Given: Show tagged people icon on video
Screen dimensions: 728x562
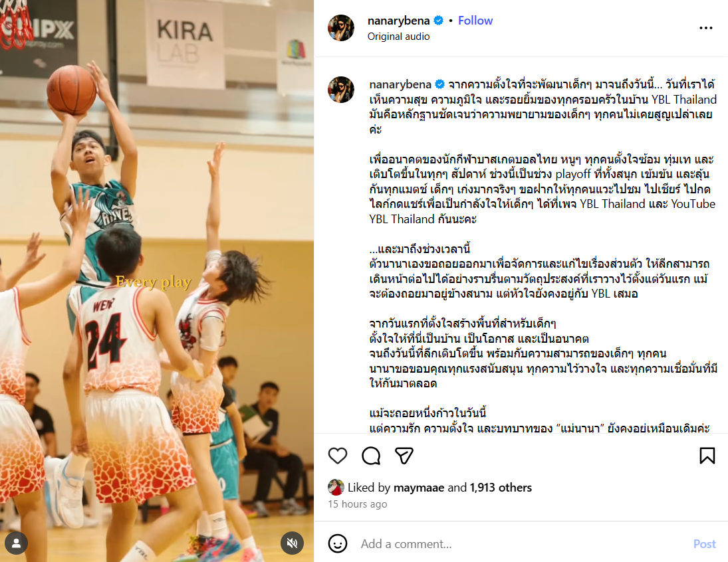Looking at the screenshot, I should [x=16, y=543].
